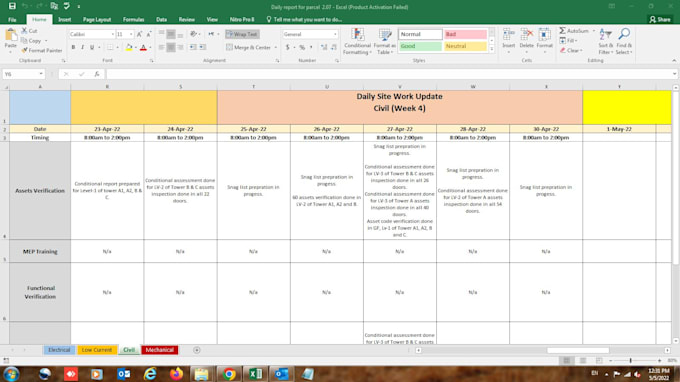This screenshot has height=382, width=680.
Task: Toggle Wrap Text
Action: coord(242,34)
